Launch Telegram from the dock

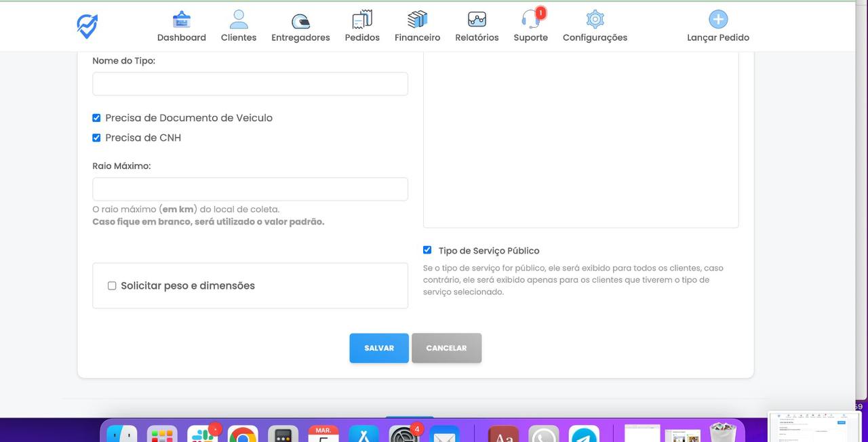pos(583,434)
